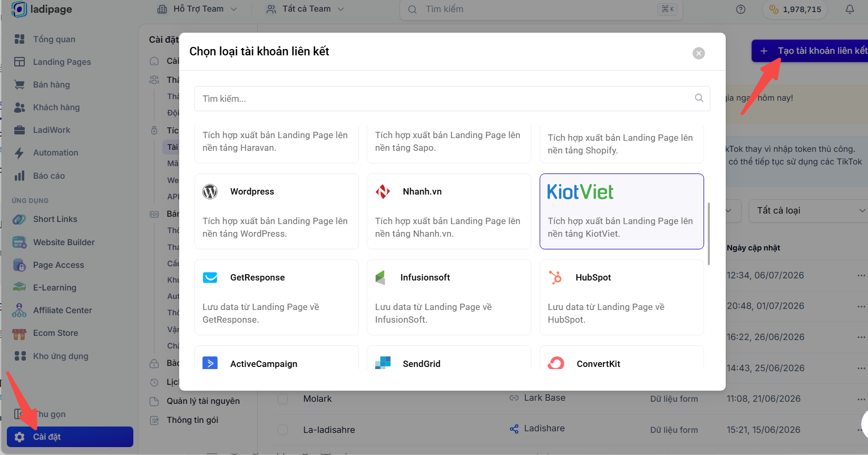Image resolution: width=868 pixels, height=455 pixels.
Task: Select the SendGrid integration card
Action: tap(449, 357)
